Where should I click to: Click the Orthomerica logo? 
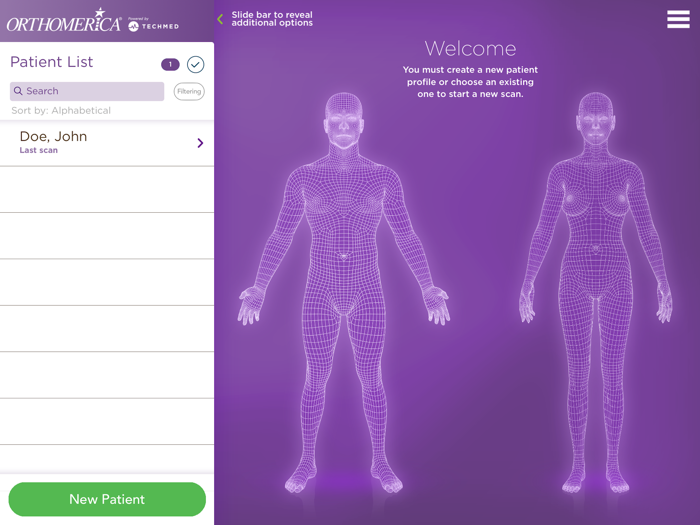pos(64,21)
